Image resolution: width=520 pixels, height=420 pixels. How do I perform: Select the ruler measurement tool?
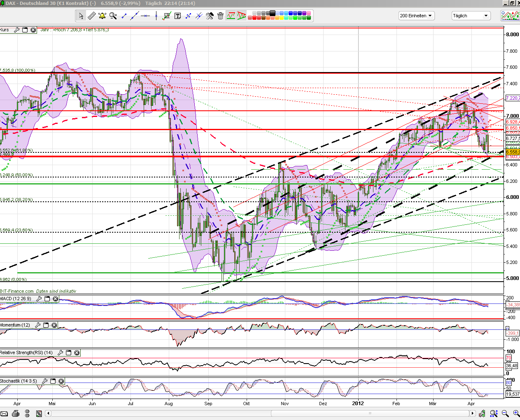[x=92, y=16]
